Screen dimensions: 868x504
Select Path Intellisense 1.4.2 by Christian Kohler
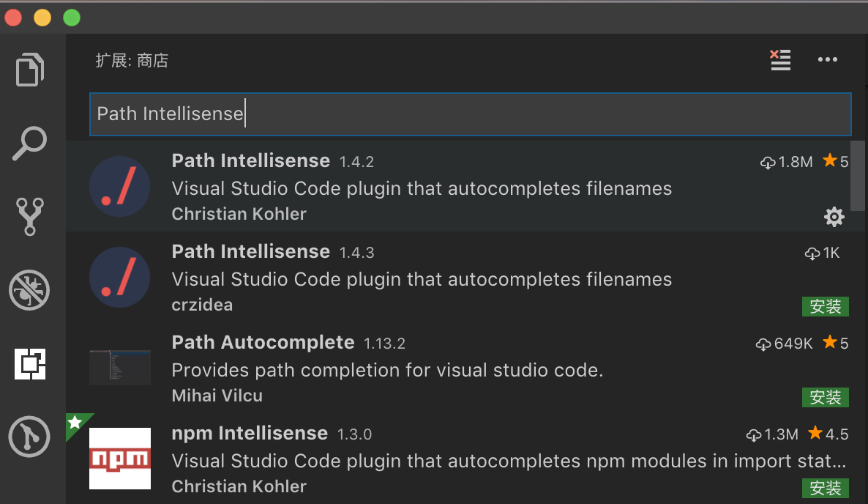(x=250, y=160)
